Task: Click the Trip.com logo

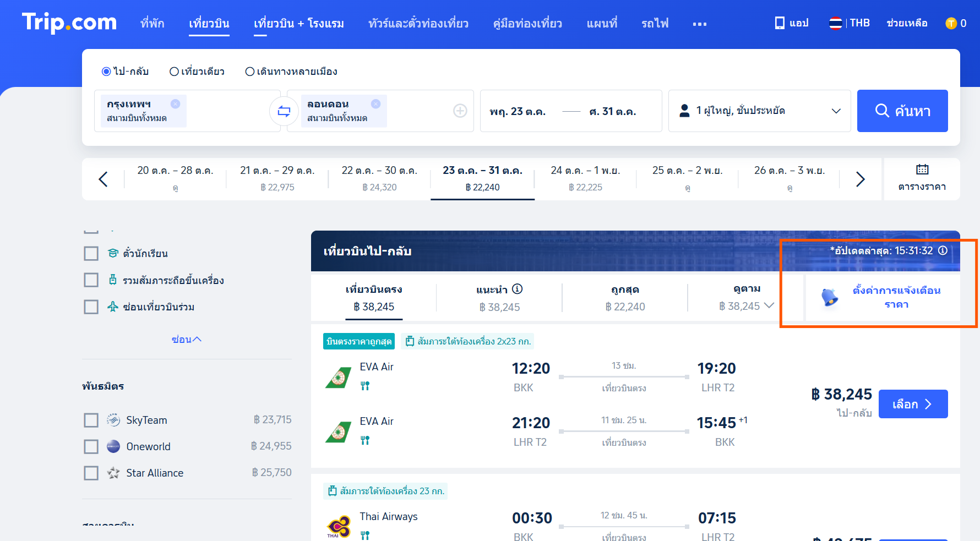Action: pyautogui.click(x=69, y=23)
